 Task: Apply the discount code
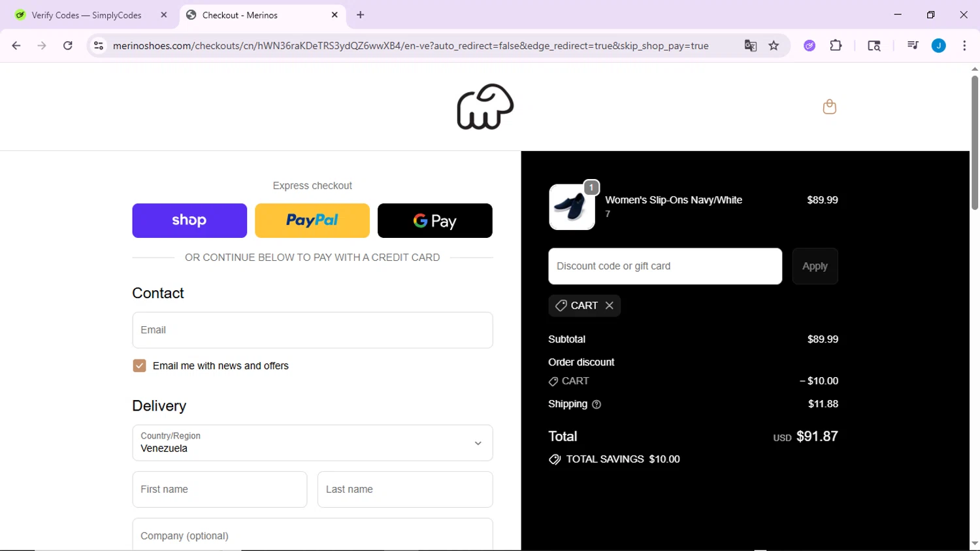point(815,266)
